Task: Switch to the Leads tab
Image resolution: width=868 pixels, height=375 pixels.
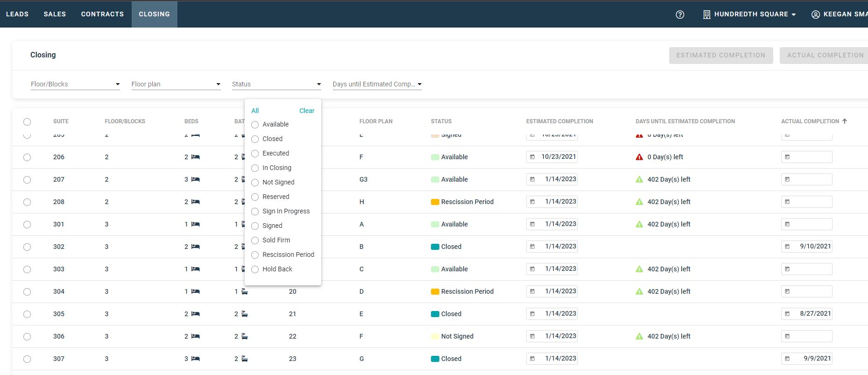Action: pos(17,14)
